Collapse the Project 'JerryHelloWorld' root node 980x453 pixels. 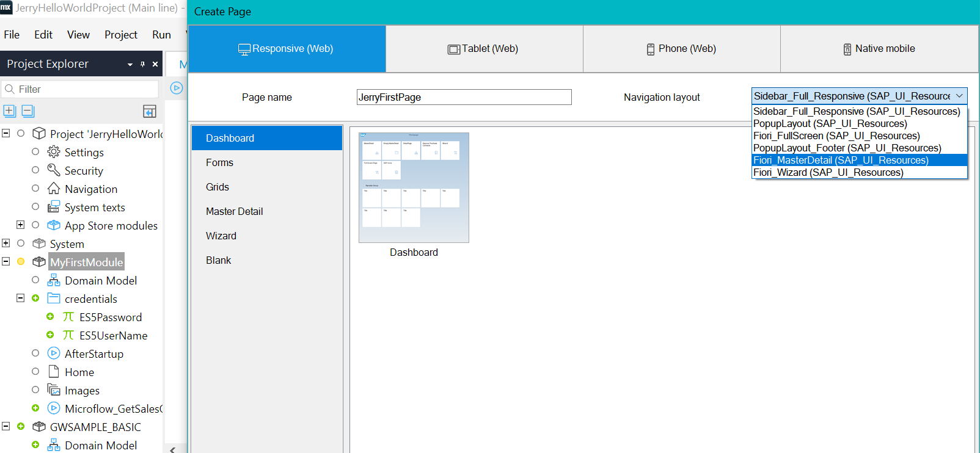tap(5, 133)
